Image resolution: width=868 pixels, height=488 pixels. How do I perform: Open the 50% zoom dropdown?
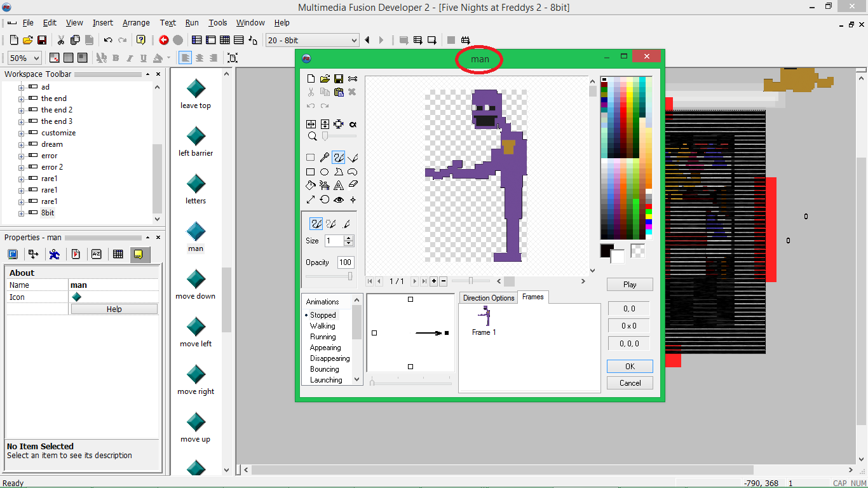pos(25,58)
